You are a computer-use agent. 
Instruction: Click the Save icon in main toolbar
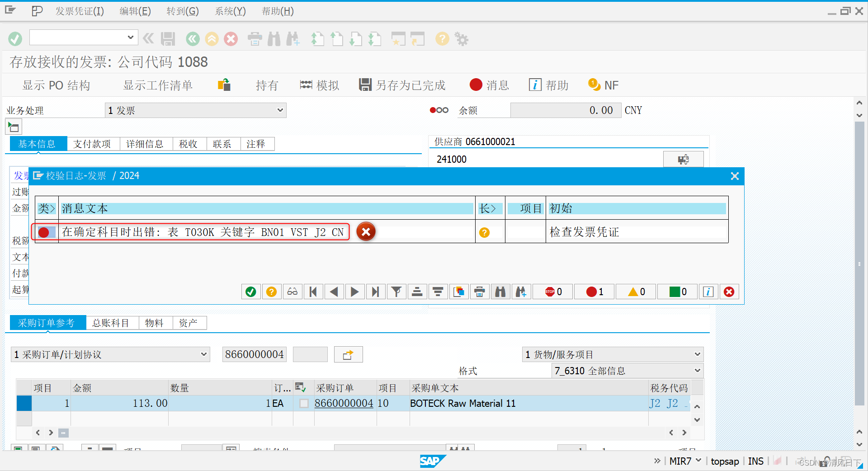point(167,39)
